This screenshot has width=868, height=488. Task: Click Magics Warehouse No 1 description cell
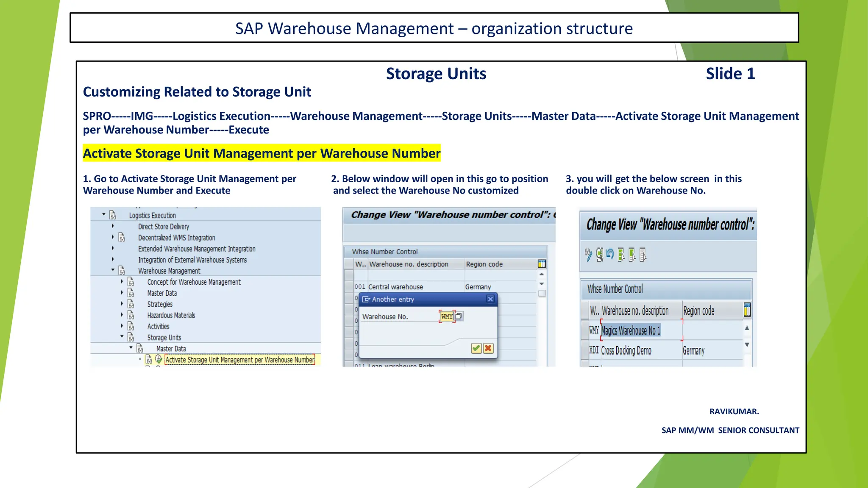(x=641, y=330)
